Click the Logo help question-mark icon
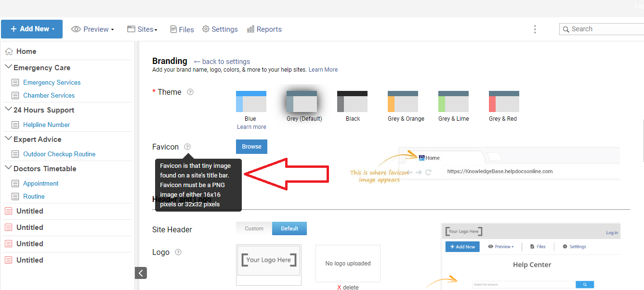Image resolution: width=644 pixels, height=290 pixels. [x=178, y=252]
